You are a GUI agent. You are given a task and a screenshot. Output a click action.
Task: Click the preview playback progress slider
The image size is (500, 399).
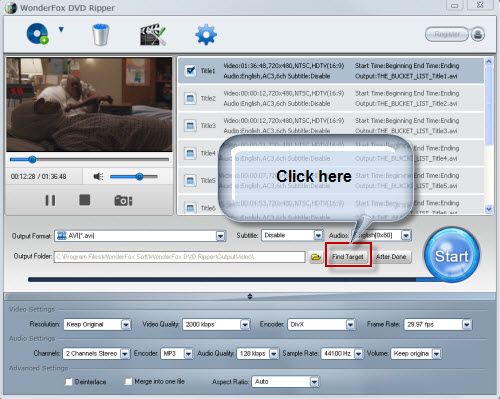tap(89, 160)
